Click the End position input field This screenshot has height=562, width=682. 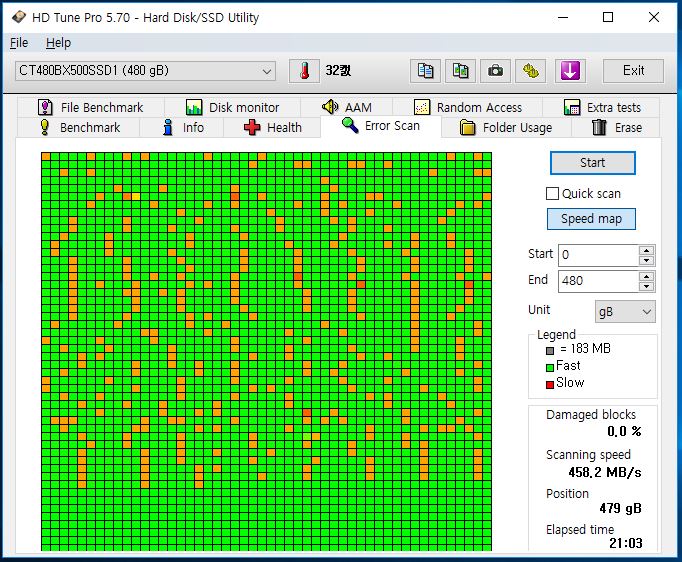pyautogui.click(x=598, y=281)
